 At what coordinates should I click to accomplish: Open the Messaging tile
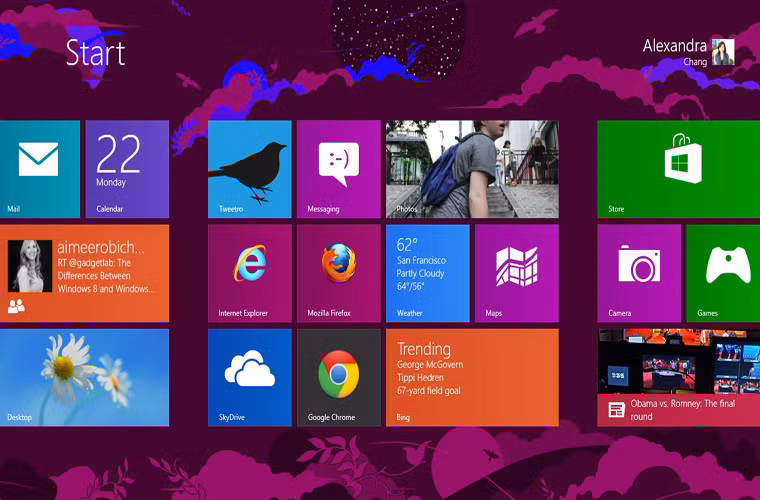click(x=339, y=169)
